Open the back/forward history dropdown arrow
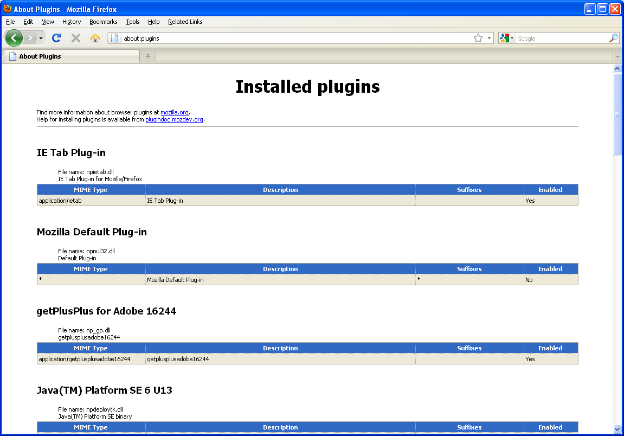 (41, 38)
